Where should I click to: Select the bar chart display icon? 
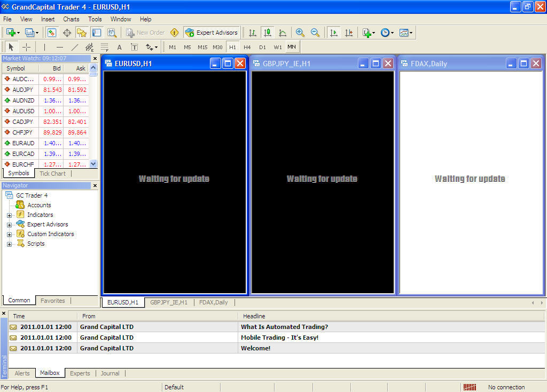pos(253,33)
